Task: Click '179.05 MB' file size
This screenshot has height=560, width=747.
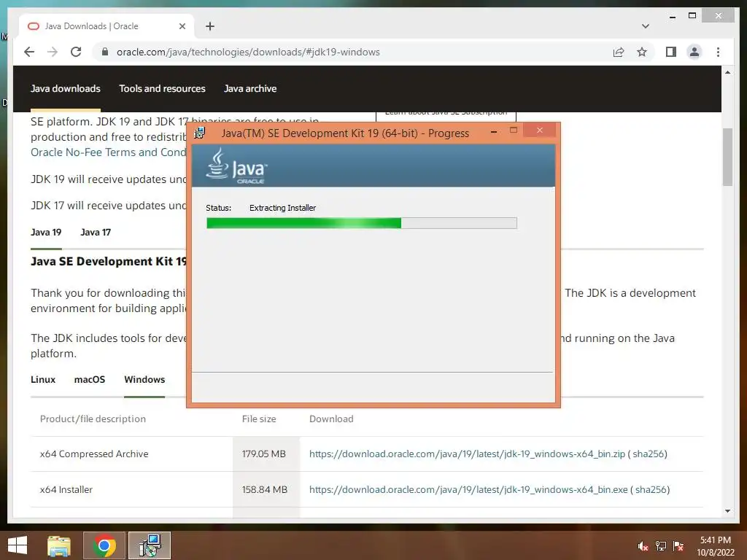Action: point(263,454)
